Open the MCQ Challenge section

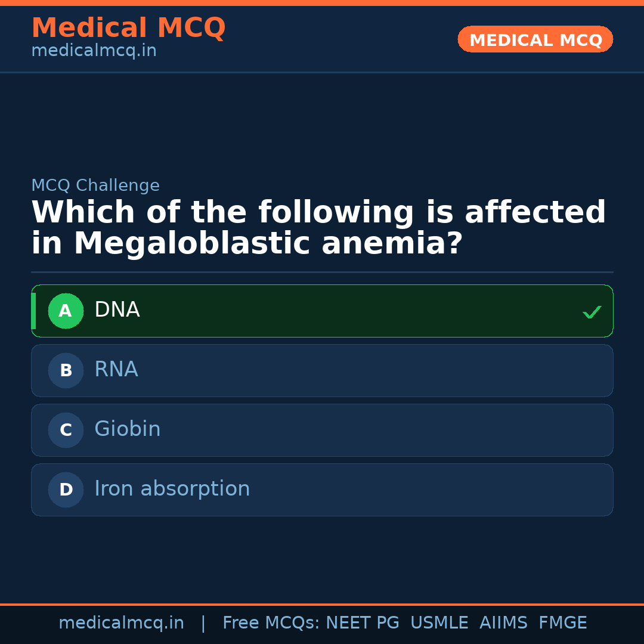(x=95, y=185)
